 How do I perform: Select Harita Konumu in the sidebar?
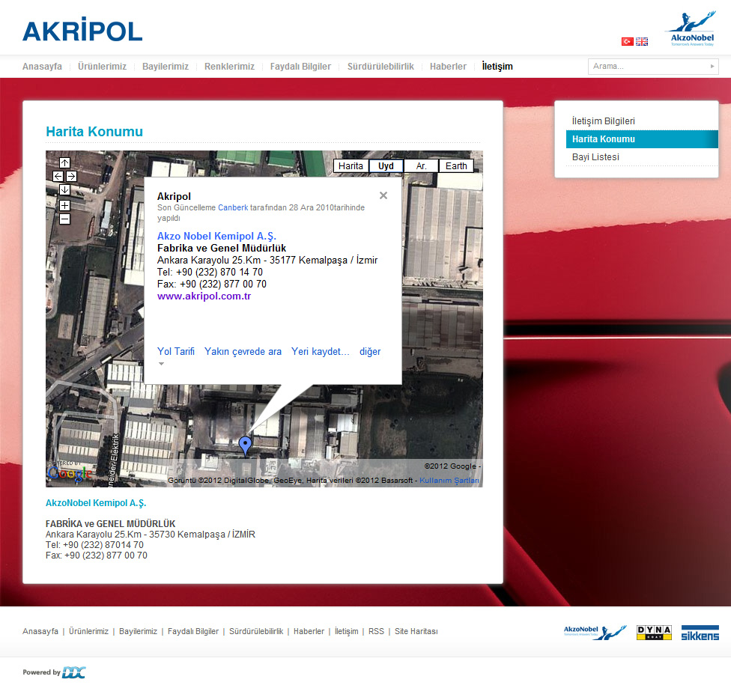[642, 139]
